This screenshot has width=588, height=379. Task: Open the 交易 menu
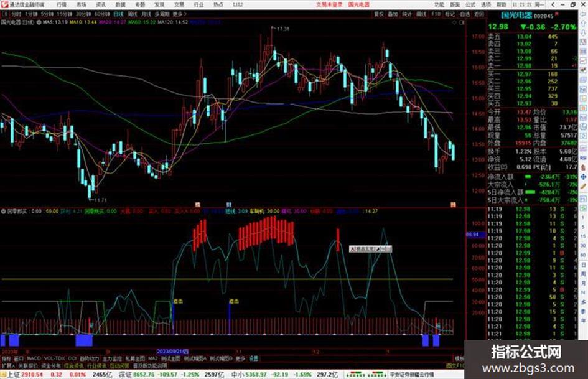[179, 4]
